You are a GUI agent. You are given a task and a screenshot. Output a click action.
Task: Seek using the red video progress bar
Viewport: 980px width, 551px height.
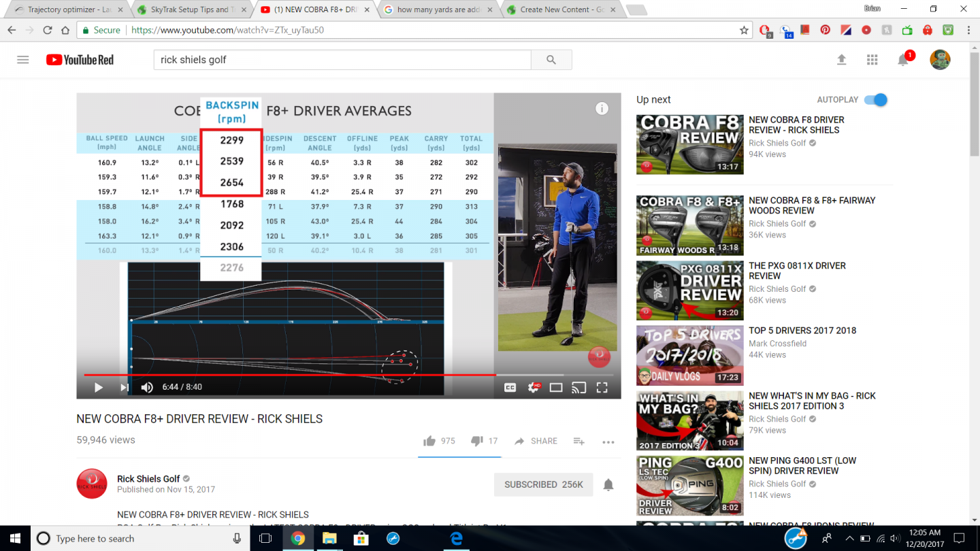click(348, 374)
